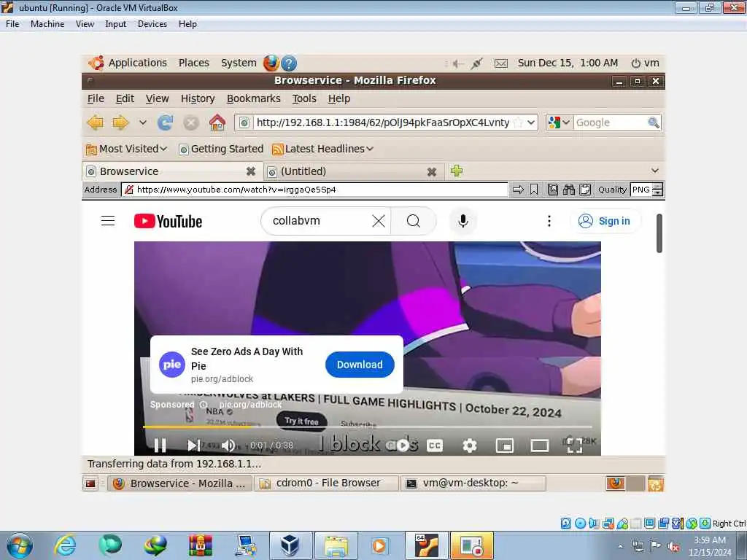The width and height of the screenshot is (747, 560).
Task: Click the Browservice clipboard icon
Action: coord(585,190)
